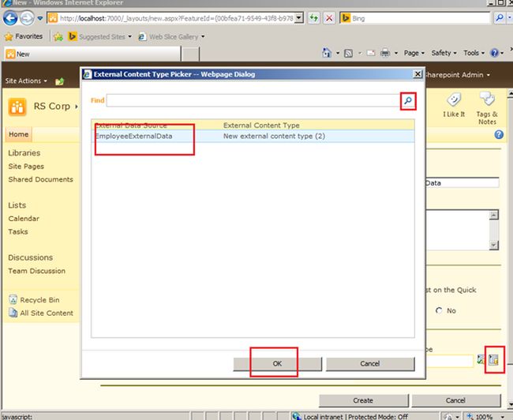Image resolution: width=513 pixels, height=420 pixels.
Task: Click the Create button on the page
Action: click(363, 400)
